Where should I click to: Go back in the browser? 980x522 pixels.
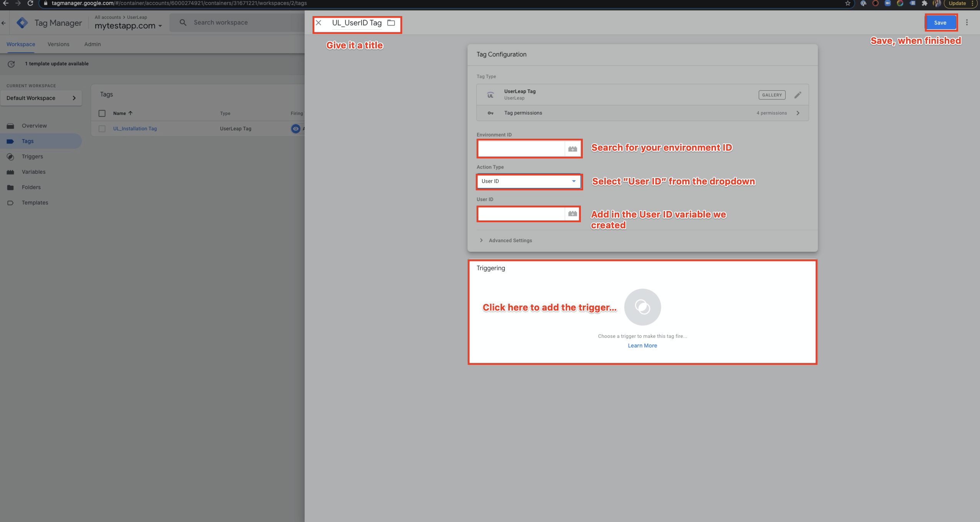click(x=6, y=3)
